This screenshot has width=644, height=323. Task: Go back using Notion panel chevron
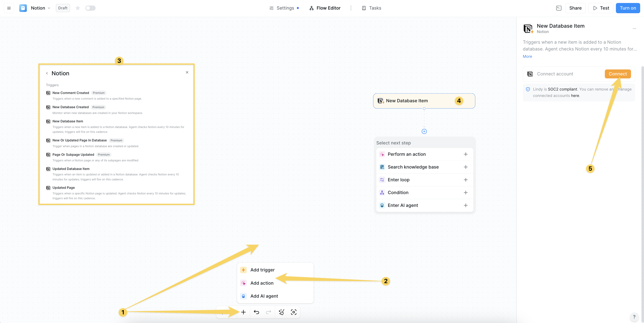point(47,73)
